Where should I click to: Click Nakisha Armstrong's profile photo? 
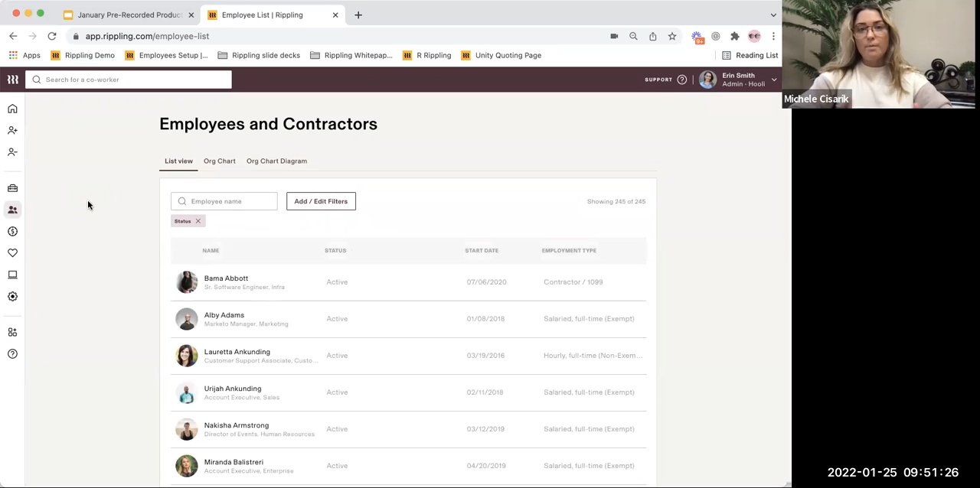pos(186,429)
